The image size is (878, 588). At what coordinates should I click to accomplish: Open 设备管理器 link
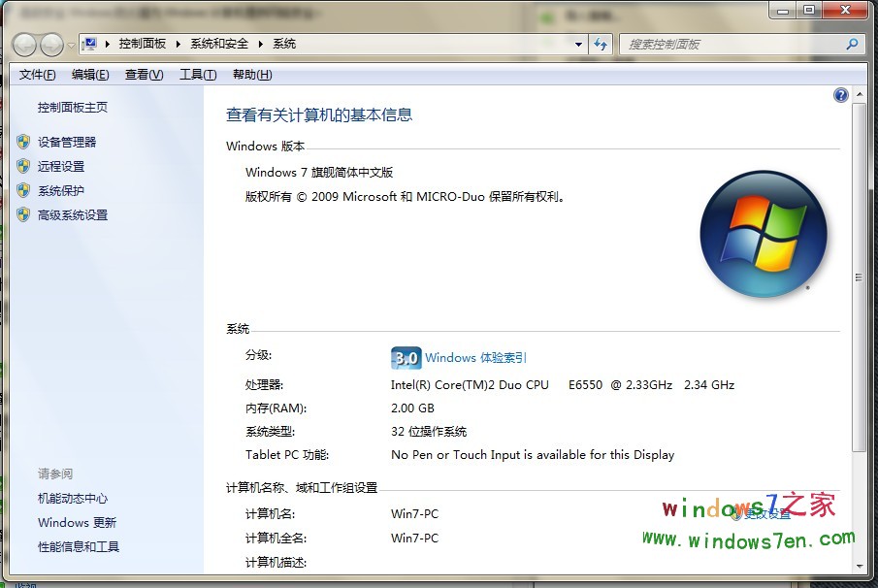point(67,143)
